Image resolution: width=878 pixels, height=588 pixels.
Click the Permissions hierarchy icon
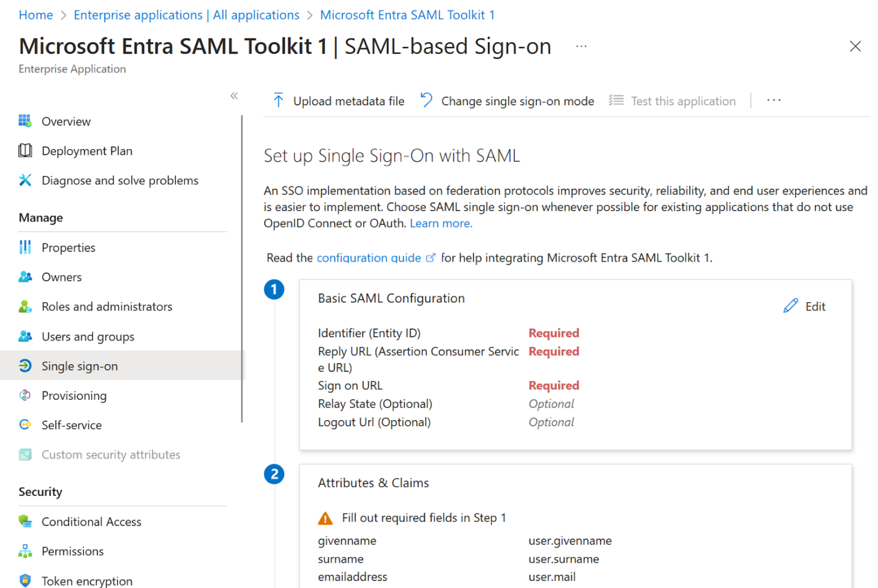click(x=25, y=551)
